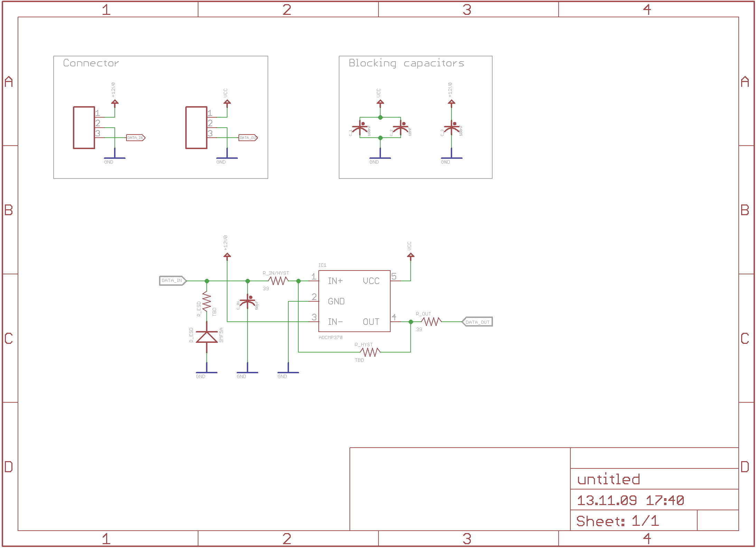Click the "untitled" title block field
Image resolution: width=756 pixels, height=549 pixels.
pyautogui.click(x=608, y=479)
